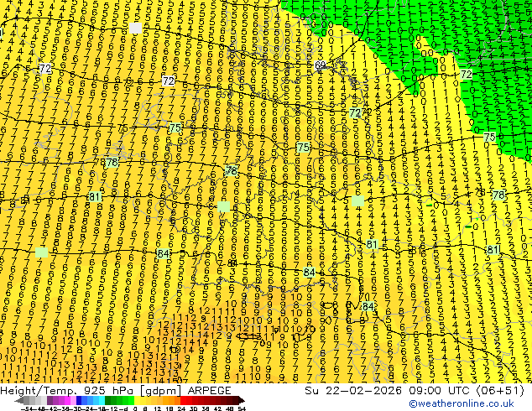The image size is (532, 411).
Task: Open the weatheronline.co.uk link
Action: [x=462, y=403]
